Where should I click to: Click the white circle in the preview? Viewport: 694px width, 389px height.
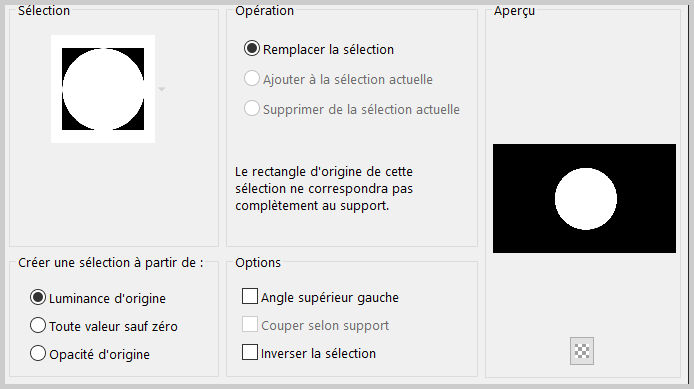tap(586, 199)
